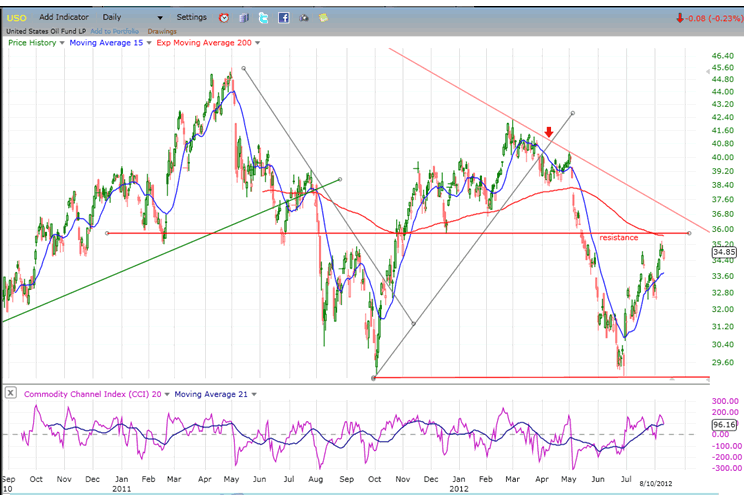Image resolution: width=744 pixels, height=504 pixels.
Task: Click the USO ticker symbol
Action: pos(17,18)
